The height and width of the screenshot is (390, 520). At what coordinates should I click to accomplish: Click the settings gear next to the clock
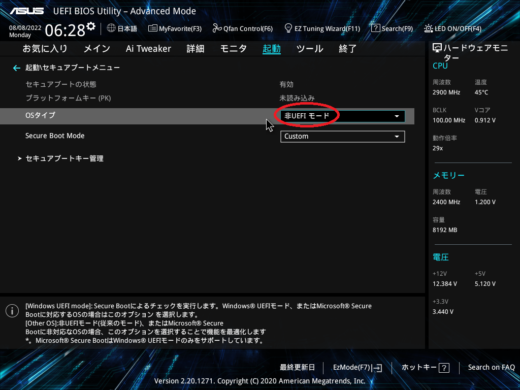tap(91, 27)
